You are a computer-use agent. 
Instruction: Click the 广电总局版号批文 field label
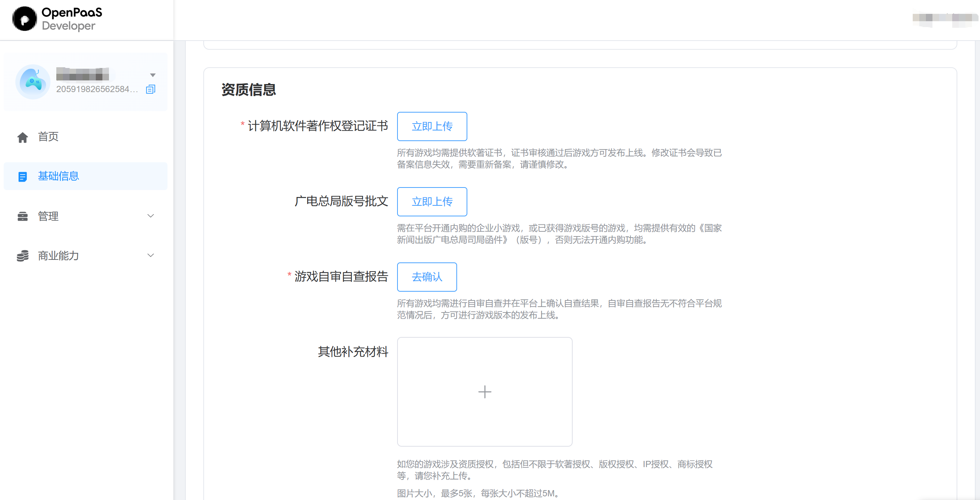pyautogui.click(x=341, y=201)
